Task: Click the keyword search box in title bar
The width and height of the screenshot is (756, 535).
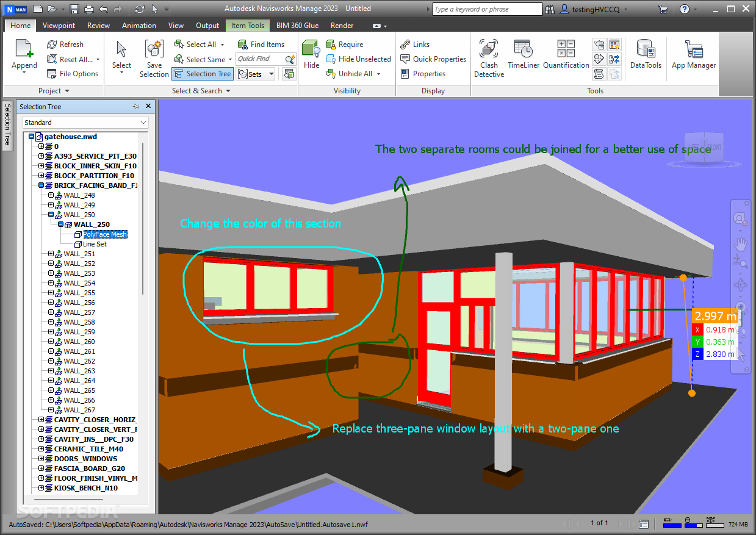Action: (x=487, y=9)
